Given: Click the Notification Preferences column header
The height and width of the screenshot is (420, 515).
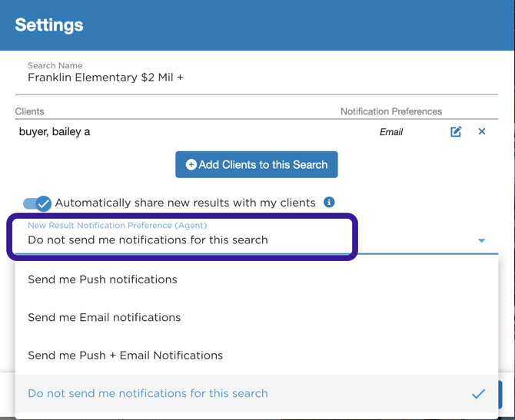Looking at the screenshot, I should [390, 111].
